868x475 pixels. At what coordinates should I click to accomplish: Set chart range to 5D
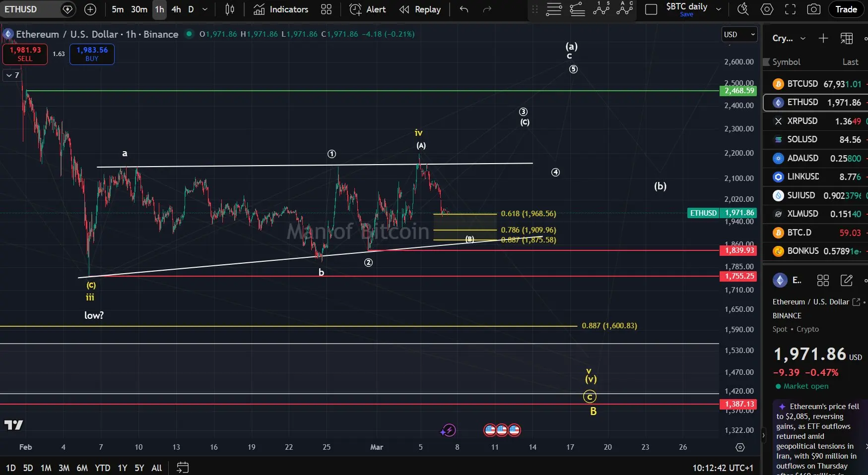(28, 468)
